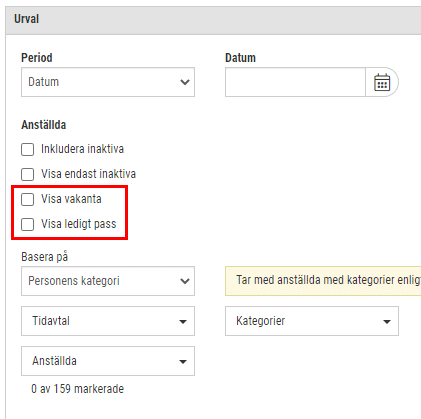
Task: Open the Period dropdown showing Datum
Action: [x=108, y=82]
